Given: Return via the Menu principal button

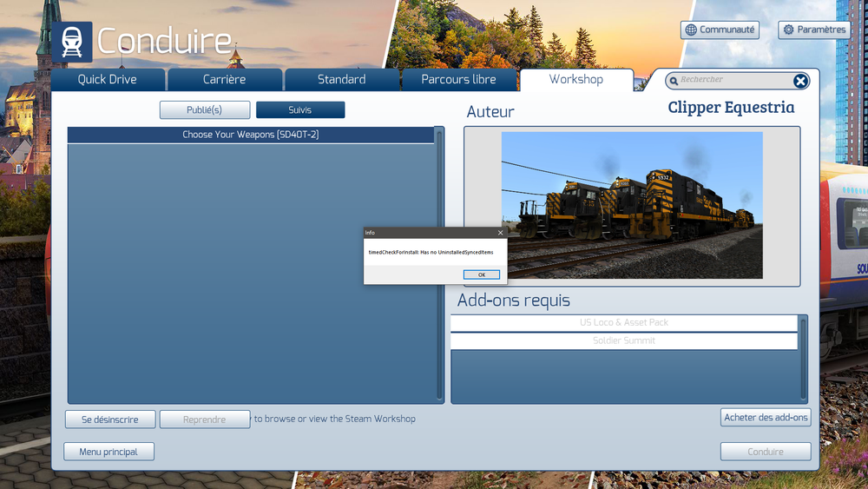Looking at the screenshot, I should (108, 452).
